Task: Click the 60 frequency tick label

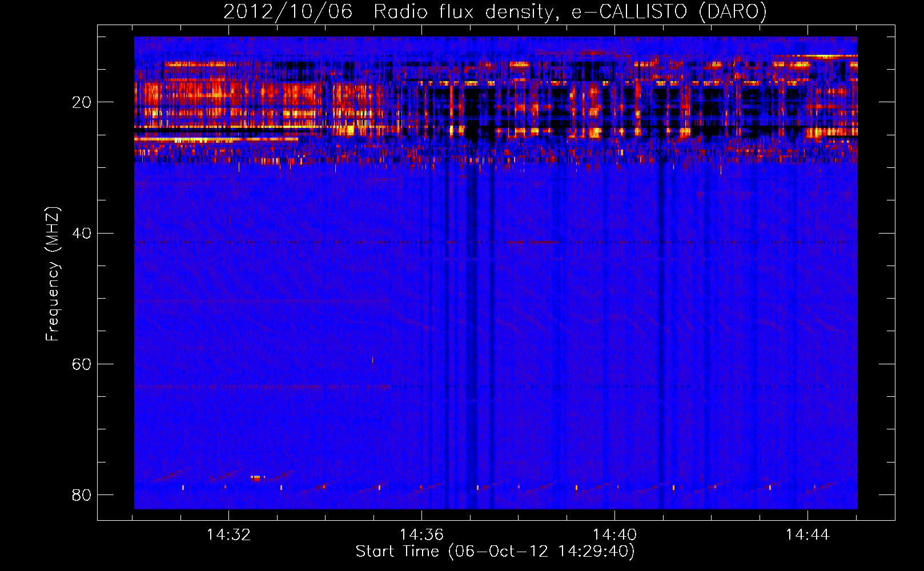Action: [x=82, y=364]
